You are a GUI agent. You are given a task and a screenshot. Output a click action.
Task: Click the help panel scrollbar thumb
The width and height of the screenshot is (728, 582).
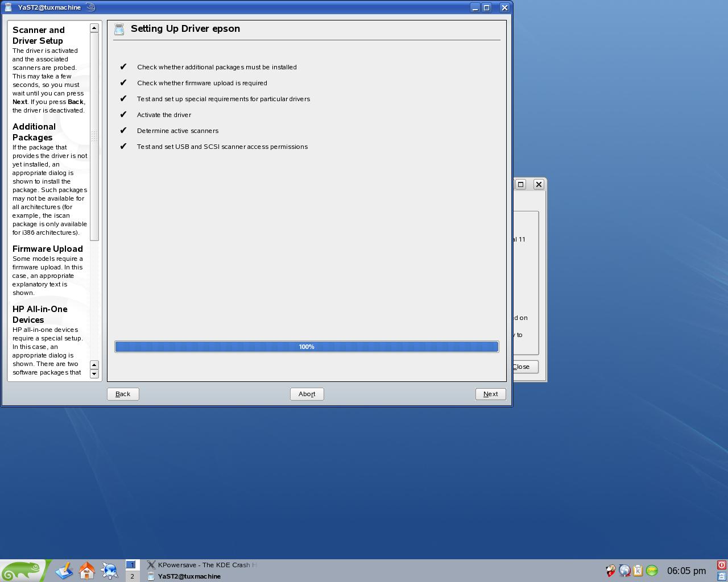[94, 136]
